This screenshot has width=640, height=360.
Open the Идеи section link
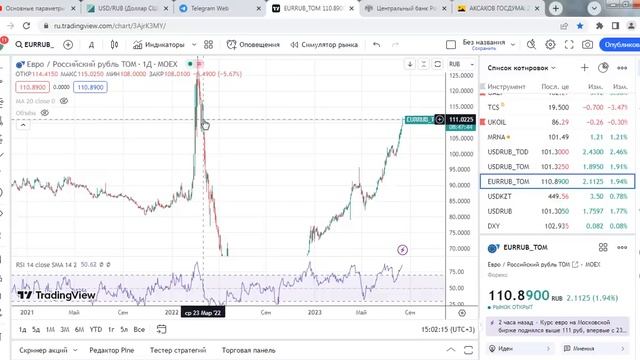pyautogui.click(x=520, y=349)
